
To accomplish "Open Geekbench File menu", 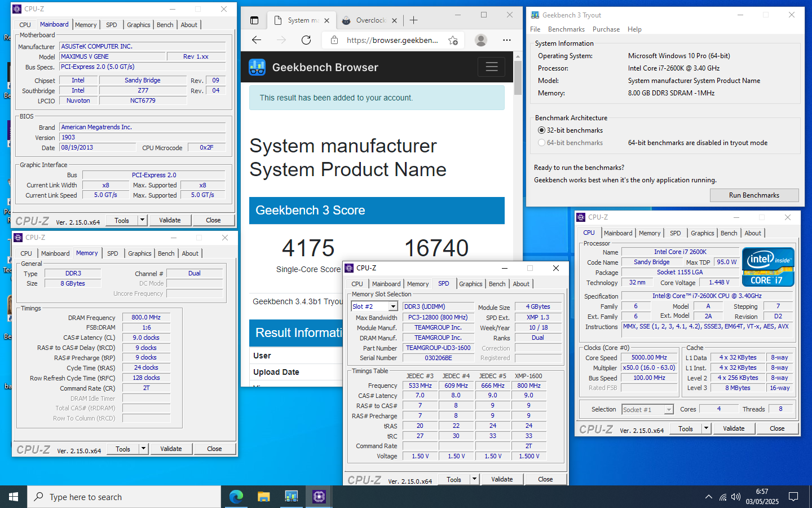I will coord(535,29).
